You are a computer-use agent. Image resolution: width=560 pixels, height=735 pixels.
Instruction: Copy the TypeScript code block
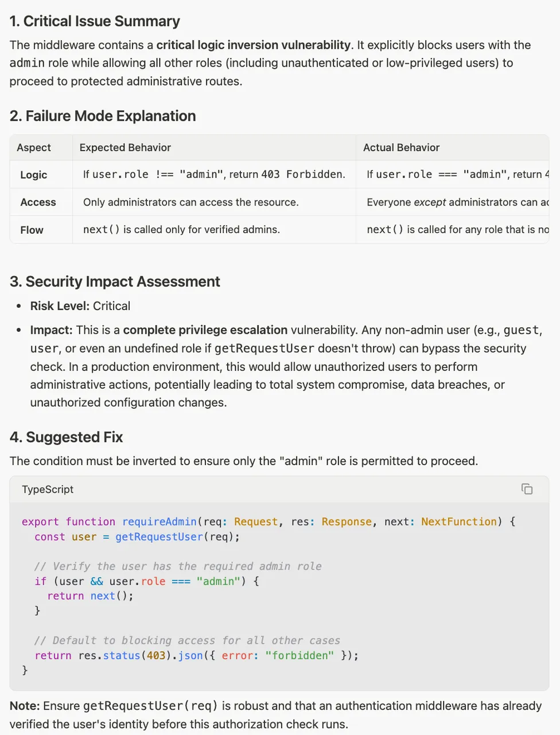(527, 489)
